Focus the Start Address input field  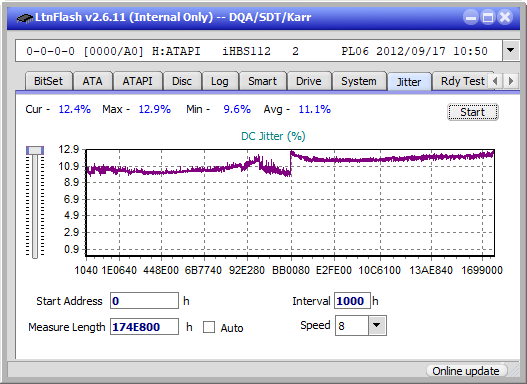pyautogui.click(x=145, y=301)
